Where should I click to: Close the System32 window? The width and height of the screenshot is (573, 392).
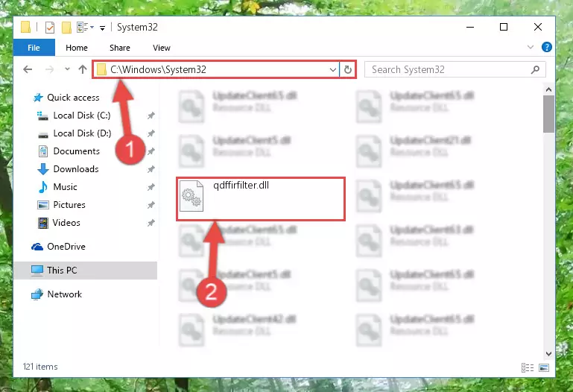point(537,27)
